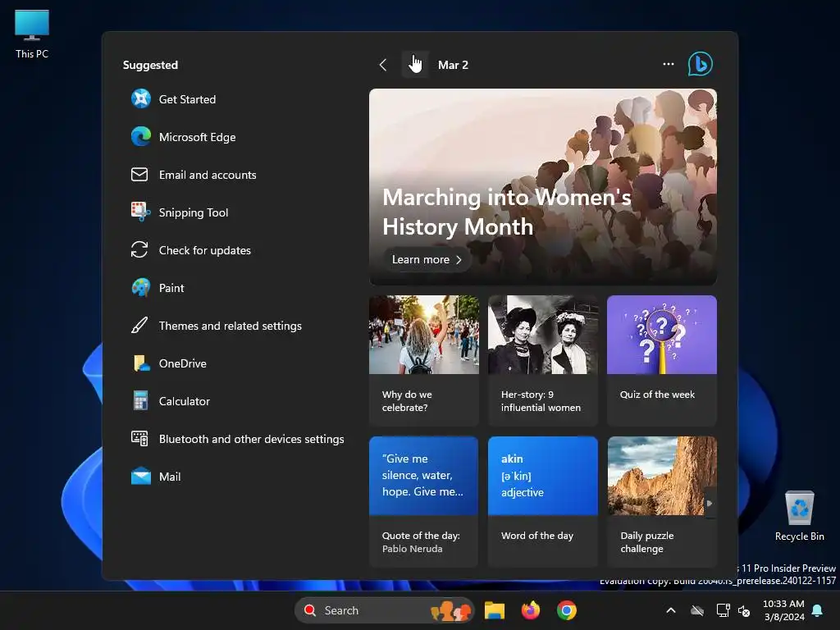840x630 pixels.
Task: Click the taskbar Search input box
Action: 384,610
